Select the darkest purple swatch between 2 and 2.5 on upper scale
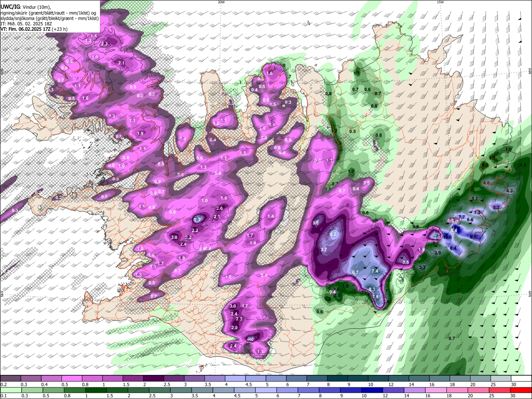The width and height of the screenshot is (532, 399). [153, 379]
